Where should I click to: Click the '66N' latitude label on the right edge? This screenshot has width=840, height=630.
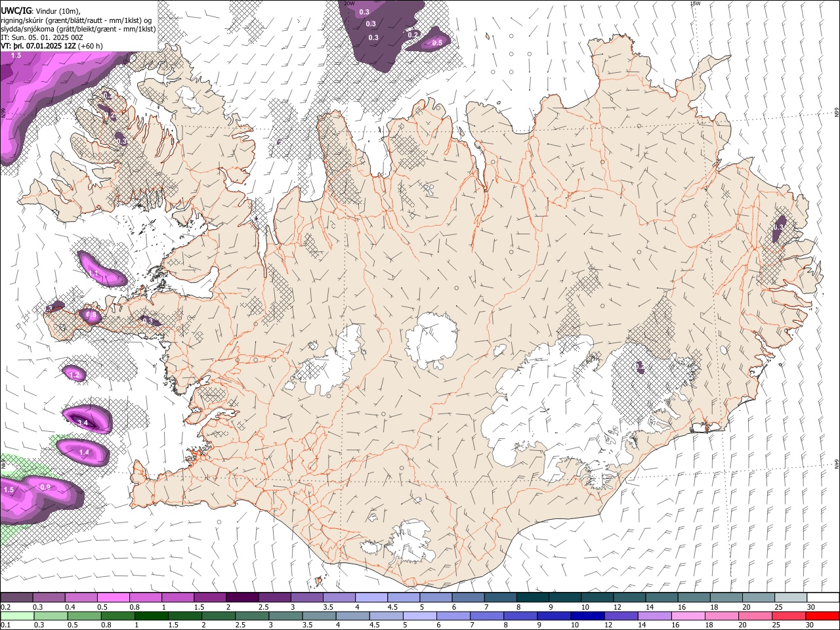click(x=837, y=113)
